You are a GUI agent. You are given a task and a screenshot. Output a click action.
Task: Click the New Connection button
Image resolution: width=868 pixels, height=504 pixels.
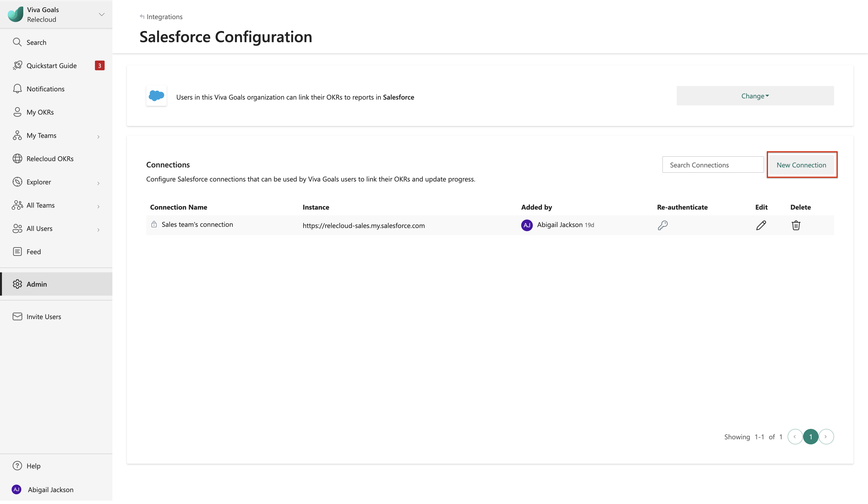coord(801,165)
